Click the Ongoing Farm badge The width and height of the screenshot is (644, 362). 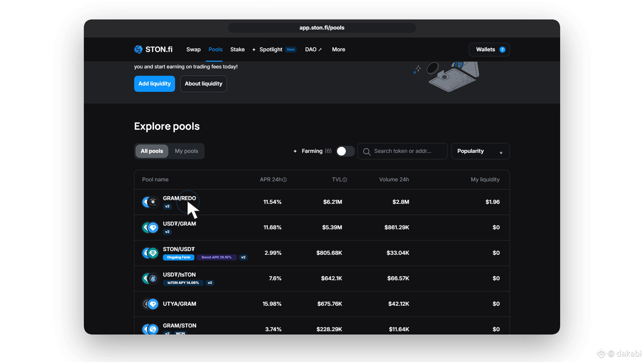pyautogui.click(x=179, y=257)
